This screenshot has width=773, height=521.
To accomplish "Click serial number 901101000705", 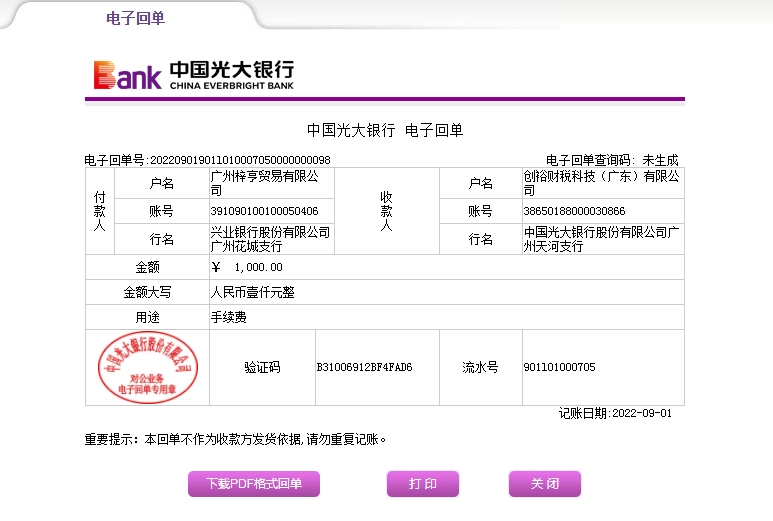I will [x=560, y=367].
